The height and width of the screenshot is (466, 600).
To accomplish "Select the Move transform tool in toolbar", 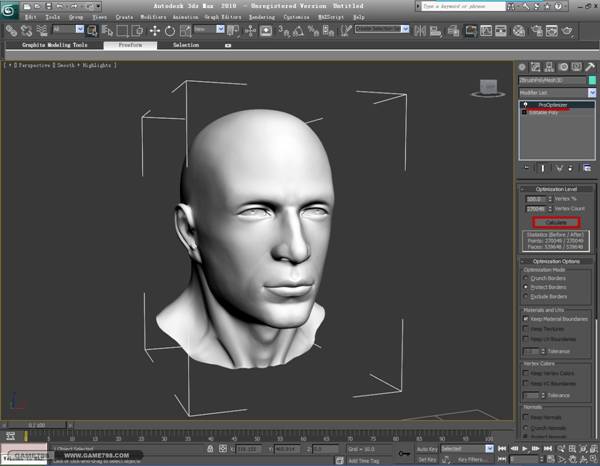I will (x=157, y=31).
